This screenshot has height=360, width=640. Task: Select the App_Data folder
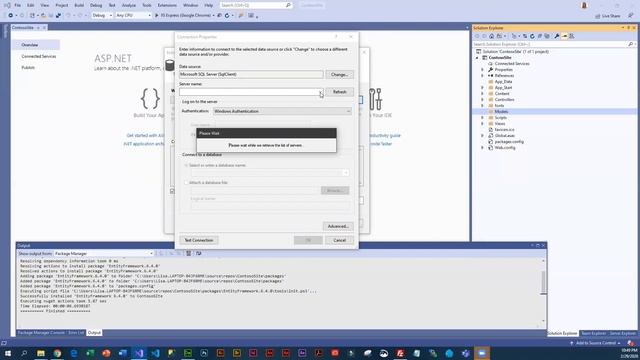coord(503,82)
